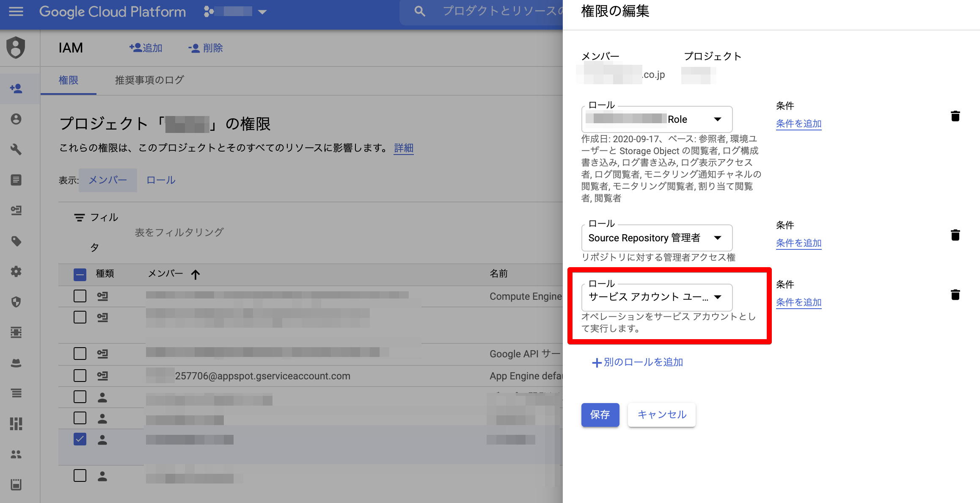
Task: Open the Identity-Aware Proxy sidebar icon
Action: (x=16, y=332)
